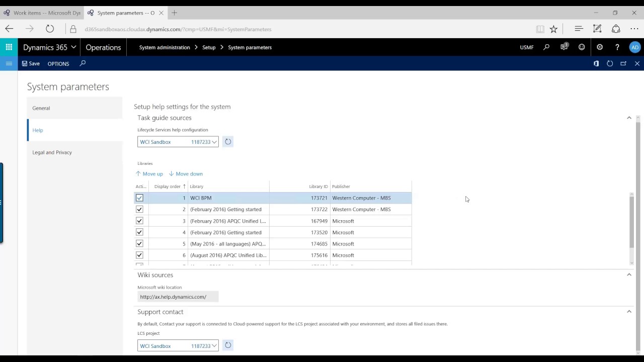Click the Library column header

click(x=228, y=187)
